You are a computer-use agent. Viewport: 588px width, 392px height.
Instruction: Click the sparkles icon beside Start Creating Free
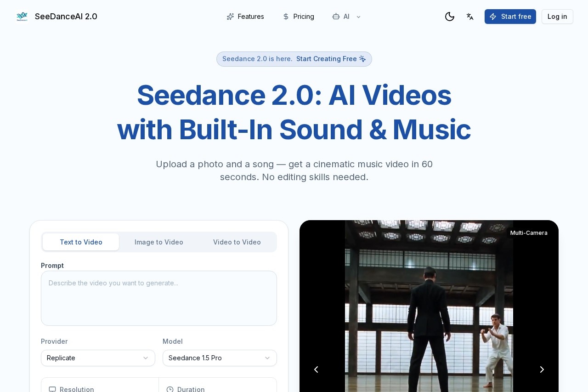click(362, 59)
